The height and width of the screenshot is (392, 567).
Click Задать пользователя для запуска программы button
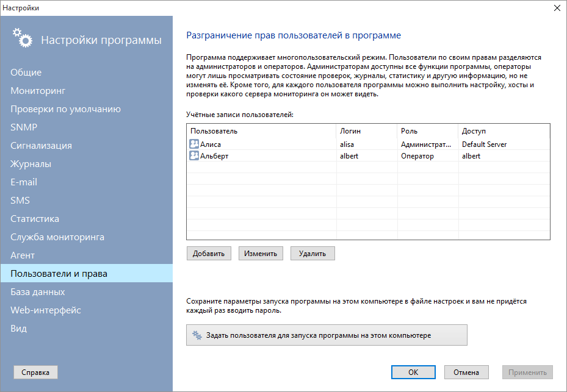tap(327, 335)
